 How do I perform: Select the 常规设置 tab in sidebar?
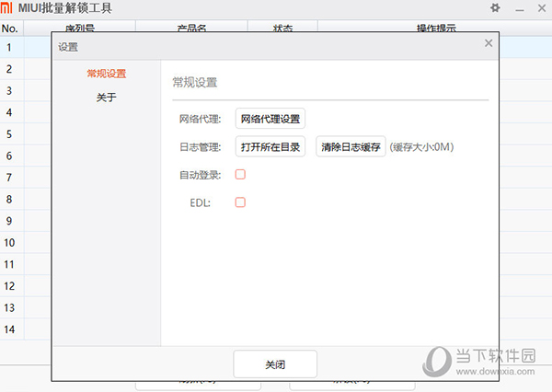(107, 74)
